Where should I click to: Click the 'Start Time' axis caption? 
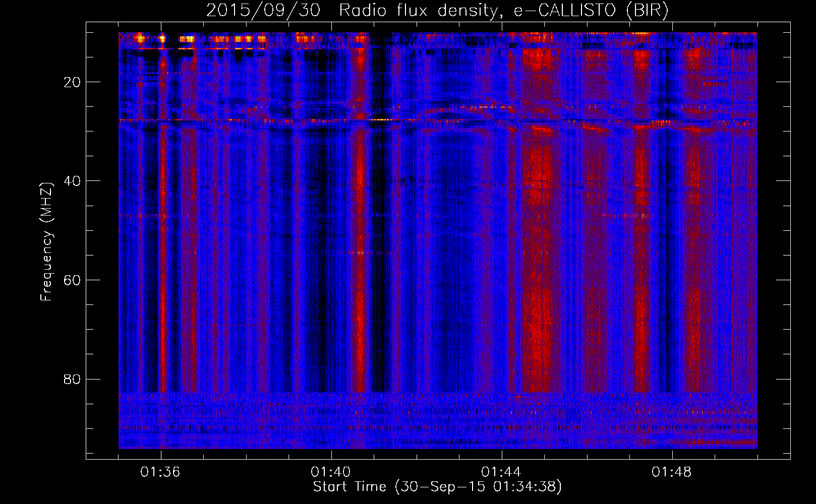tap(437, 487)
